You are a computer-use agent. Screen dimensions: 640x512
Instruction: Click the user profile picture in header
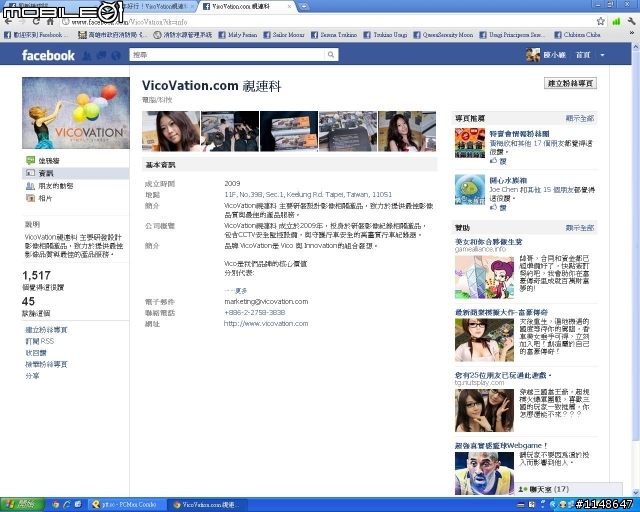pyautogui.click(x=533, y=55)
